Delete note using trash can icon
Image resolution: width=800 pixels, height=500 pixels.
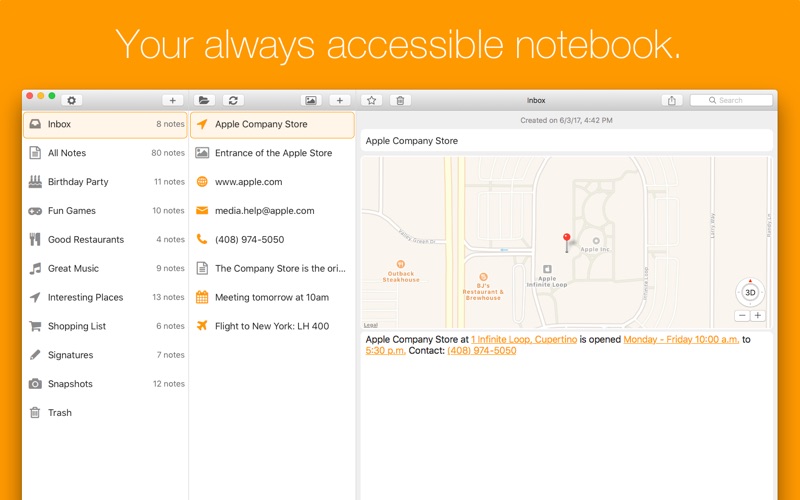(400, 100)
